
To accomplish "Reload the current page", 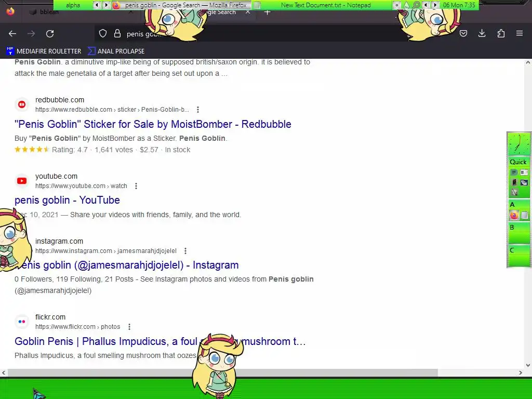I will click(50, 34).
